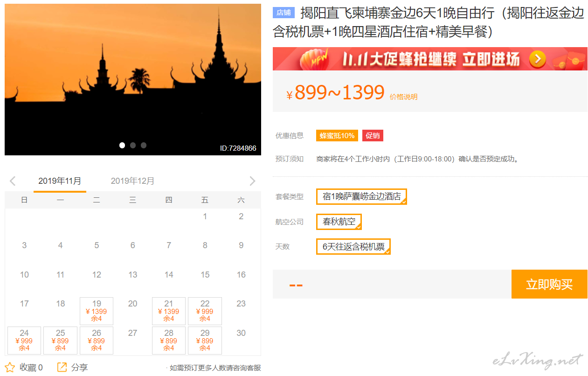Select November 28 priced ¥899
588x376 pixels.
169,341
